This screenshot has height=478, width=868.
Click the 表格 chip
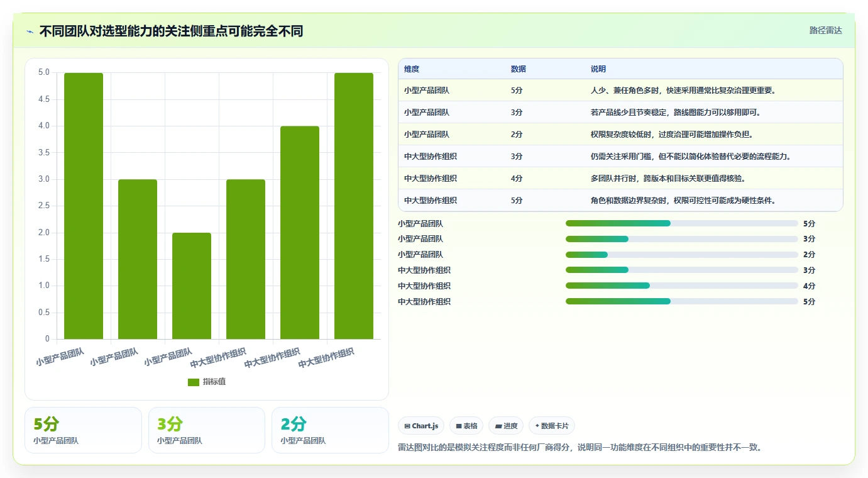pyautogui.click(x=466, y=426)
